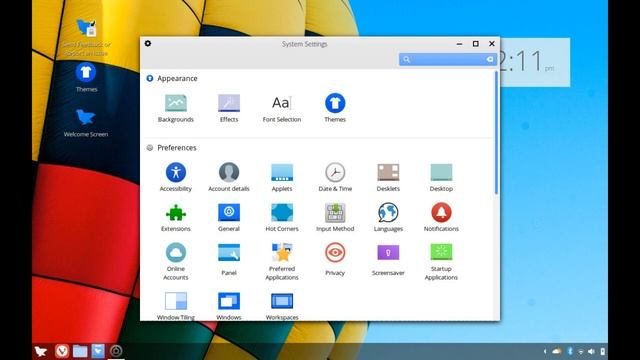Maximize the System Settings window

click(476, 44)
